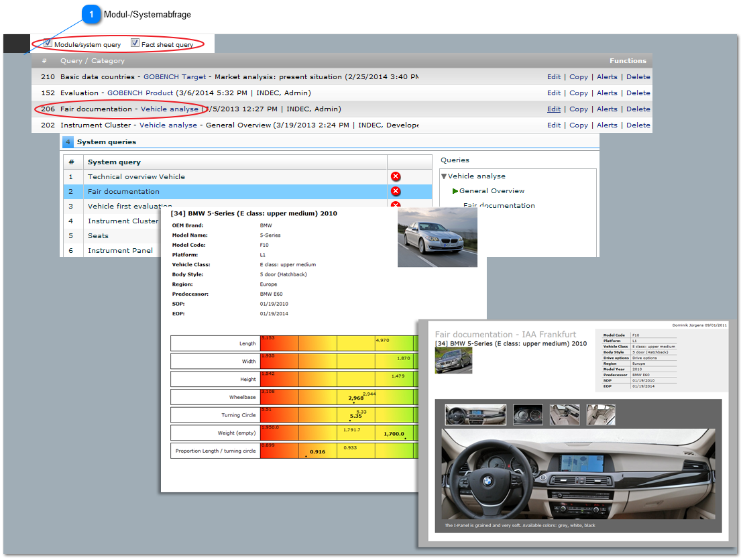Click the BMW 5-Series exterior photo
Viewport: 743px width, 560px height.
click(x=437, y=237)
